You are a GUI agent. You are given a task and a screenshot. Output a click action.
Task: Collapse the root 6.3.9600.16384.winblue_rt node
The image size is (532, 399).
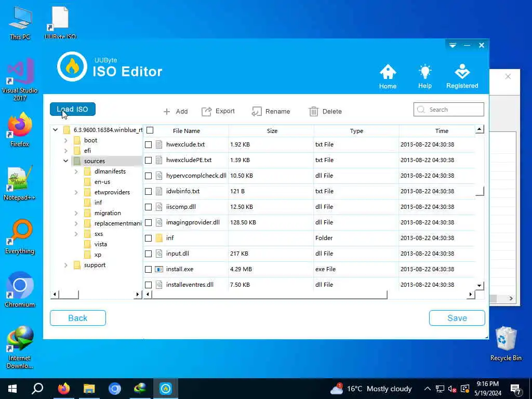[55, 129]
